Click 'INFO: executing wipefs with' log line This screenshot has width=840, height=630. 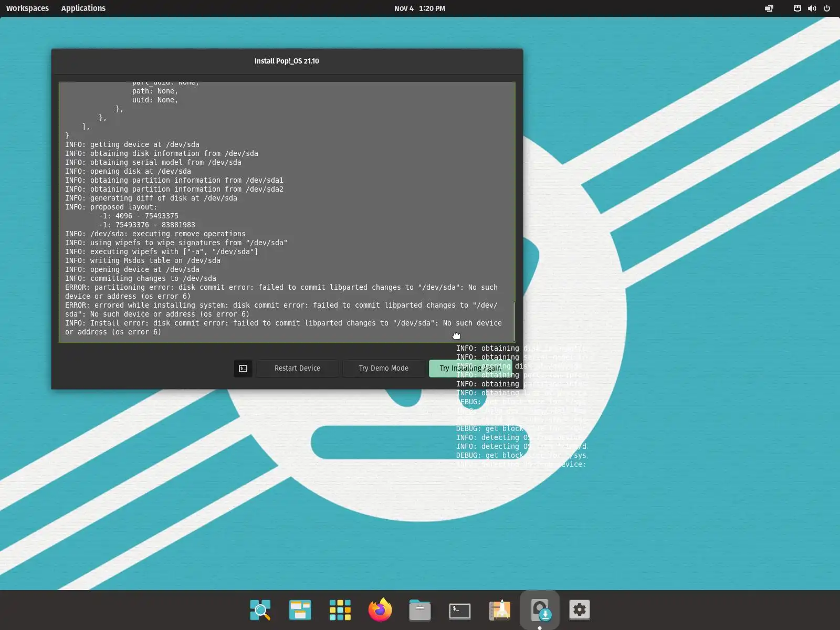(162, 251)
